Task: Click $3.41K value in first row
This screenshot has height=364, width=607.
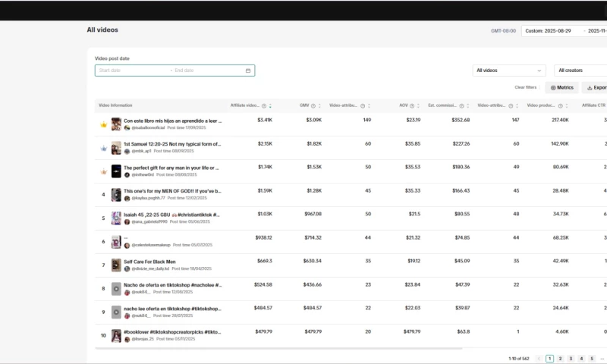Action: [265, 120]
